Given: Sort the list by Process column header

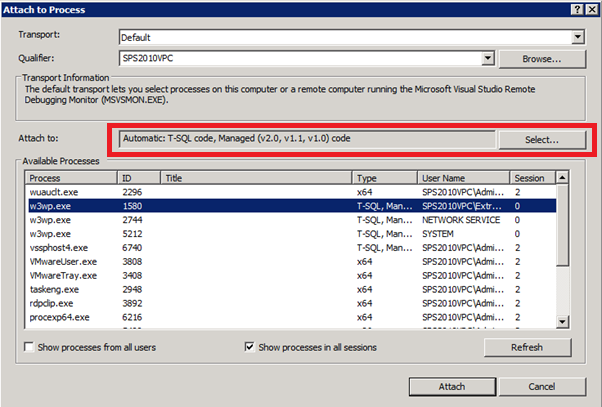Looking at the screenshot, I should pos(71,178).
